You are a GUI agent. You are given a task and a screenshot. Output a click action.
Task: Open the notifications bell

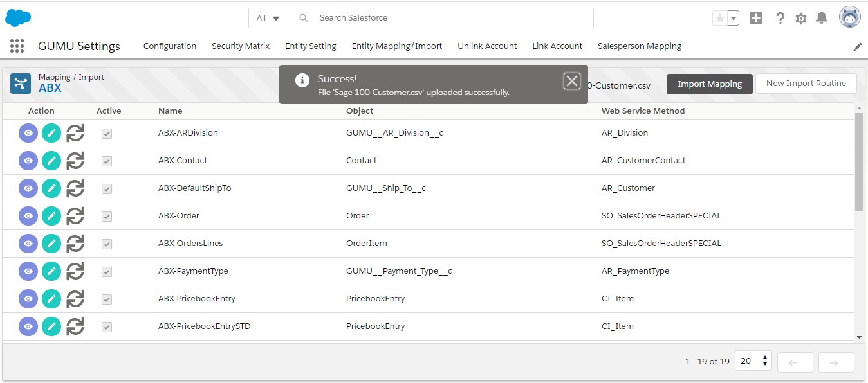coord(822,19)
